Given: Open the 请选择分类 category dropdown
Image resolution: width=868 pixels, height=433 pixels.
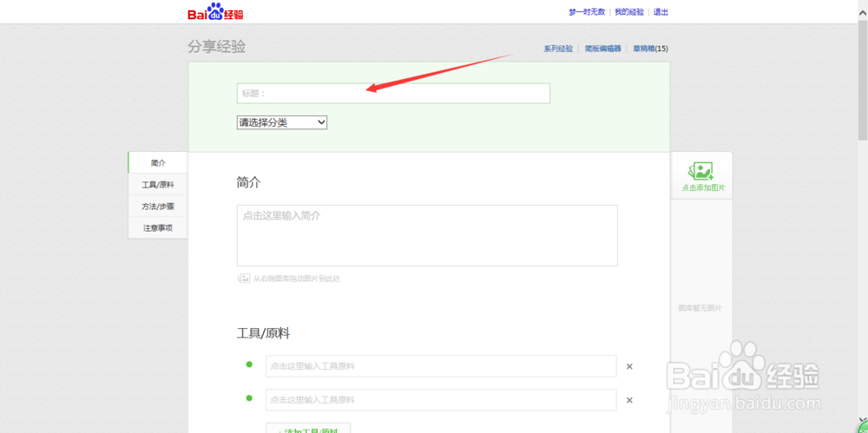Looking at the screenshot, I should 282,122.
